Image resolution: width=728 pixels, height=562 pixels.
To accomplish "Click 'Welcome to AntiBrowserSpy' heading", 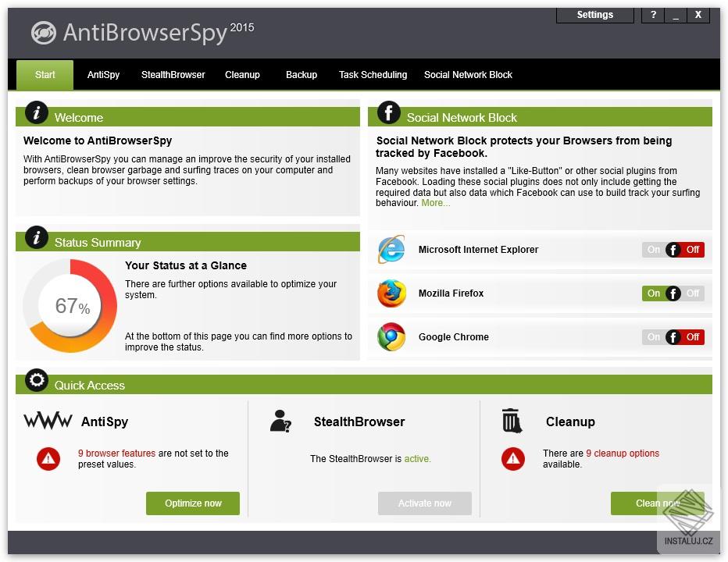I will pos(98,140).
